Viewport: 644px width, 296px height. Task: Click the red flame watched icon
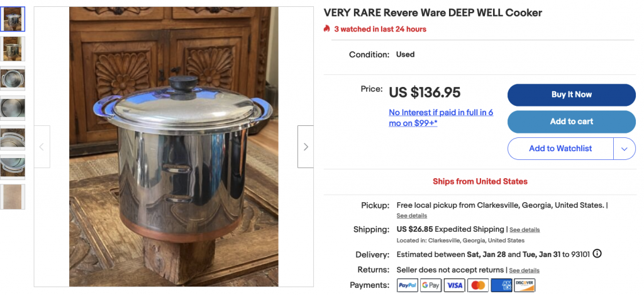pyautogui.click(x=327, y=29)
